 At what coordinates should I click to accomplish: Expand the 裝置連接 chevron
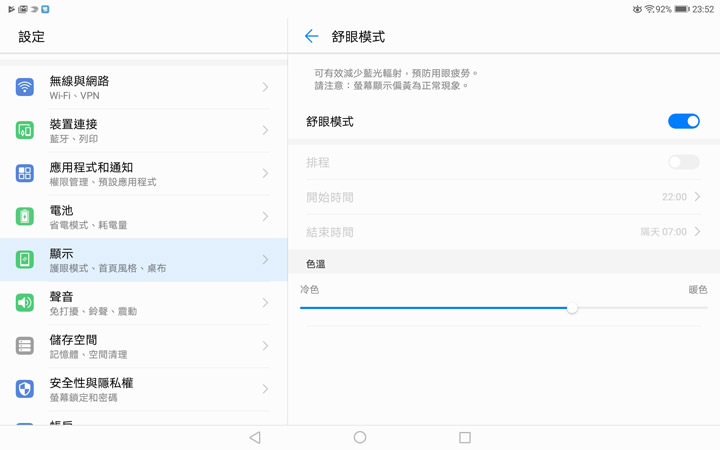[265, 130]
